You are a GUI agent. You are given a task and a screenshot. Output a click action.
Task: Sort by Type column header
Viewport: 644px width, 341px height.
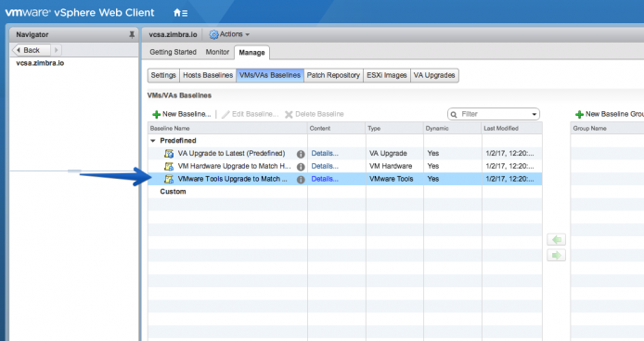point(394,129)
